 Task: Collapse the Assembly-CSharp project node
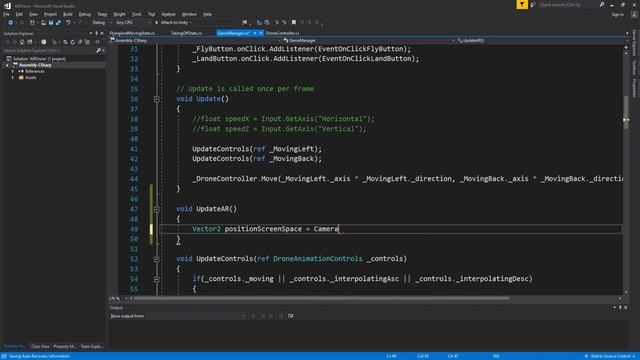[7, 65]
